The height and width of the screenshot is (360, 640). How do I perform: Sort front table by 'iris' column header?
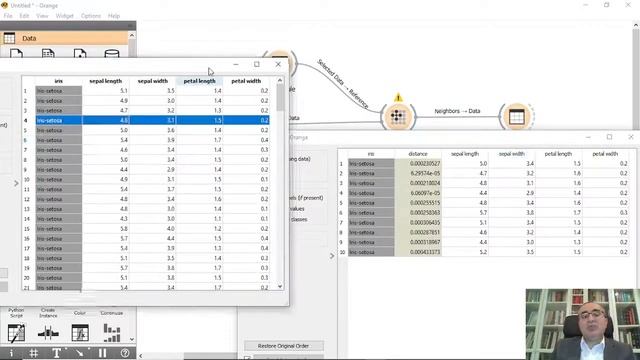point(58,81)
